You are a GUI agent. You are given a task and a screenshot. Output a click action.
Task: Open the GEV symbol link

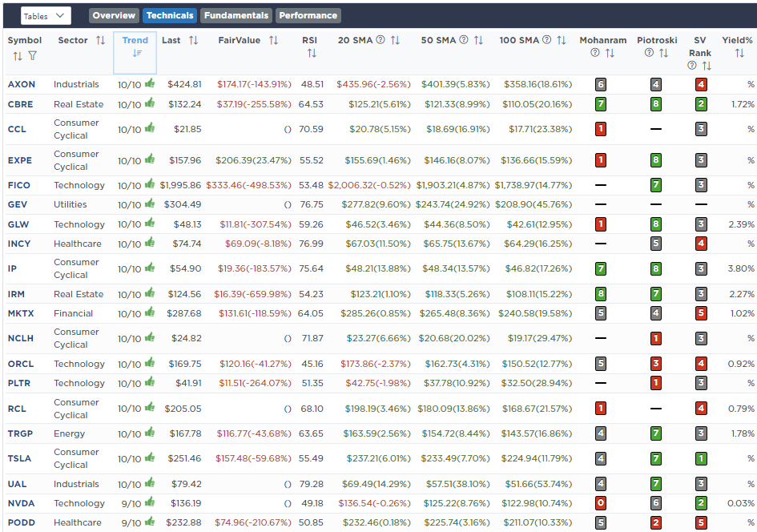coord(18,204)
